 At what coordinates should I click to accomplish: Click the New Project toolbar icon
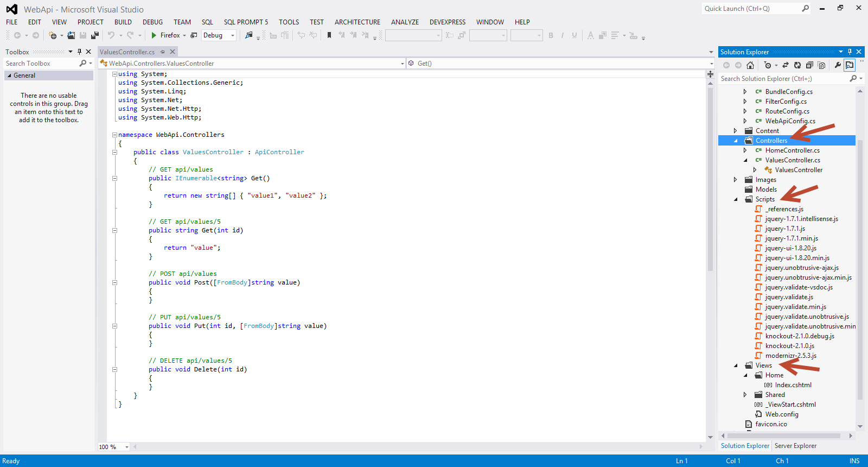pos(53,35)
